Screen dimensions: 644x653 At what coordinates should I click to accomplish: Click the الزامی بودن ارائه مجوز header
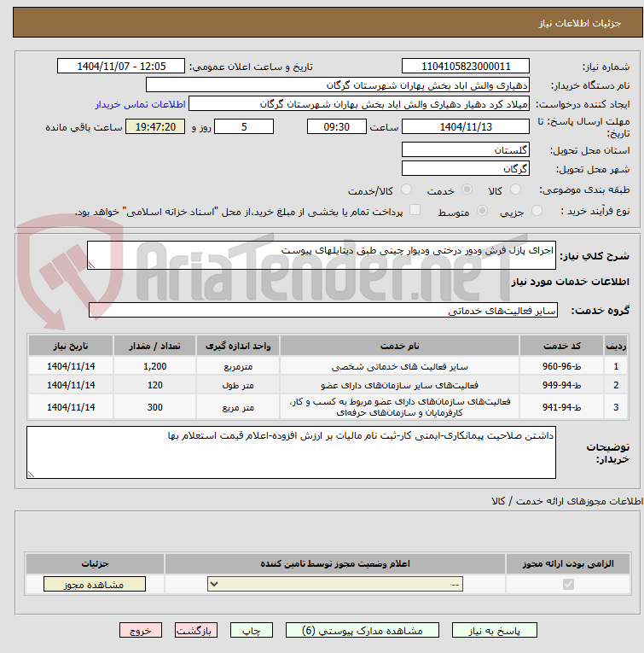pyautogui.click(x=568, y=563)
